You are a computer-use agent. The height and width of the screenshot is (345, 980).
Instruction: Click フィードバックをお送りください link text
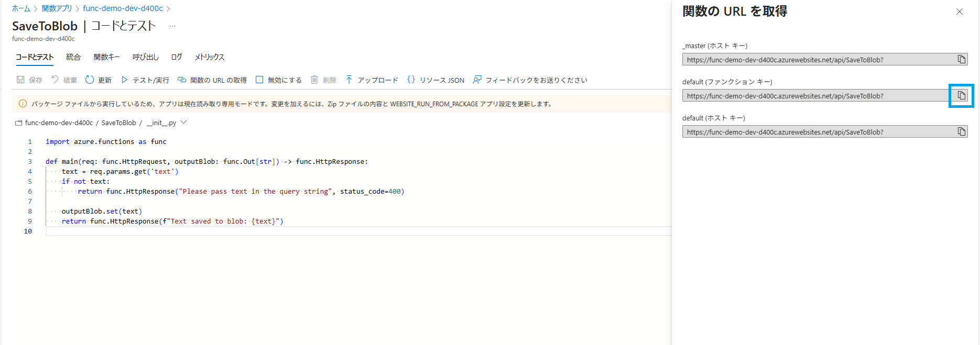537,80
